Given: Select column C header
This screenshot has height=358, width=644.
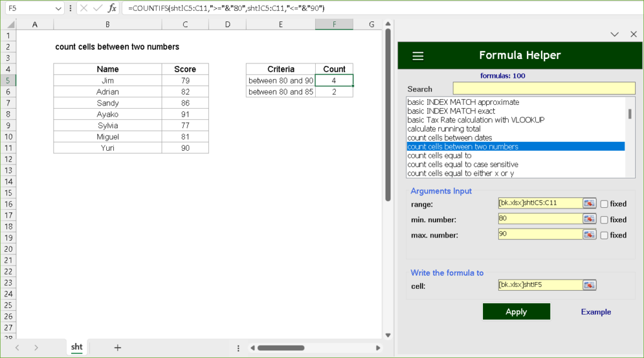Looking at the screenshot, I should click(186, 24).
